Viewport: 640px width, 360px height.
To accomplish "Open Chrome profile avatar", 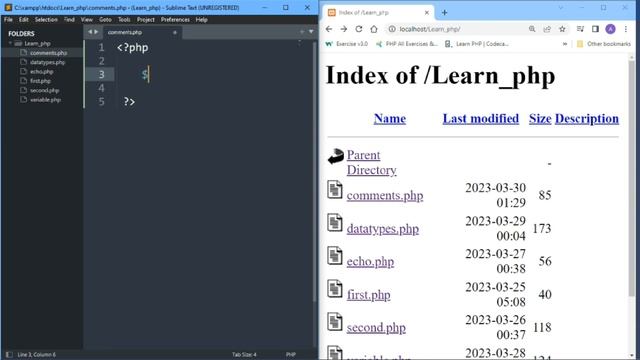I will pos(610,29).
